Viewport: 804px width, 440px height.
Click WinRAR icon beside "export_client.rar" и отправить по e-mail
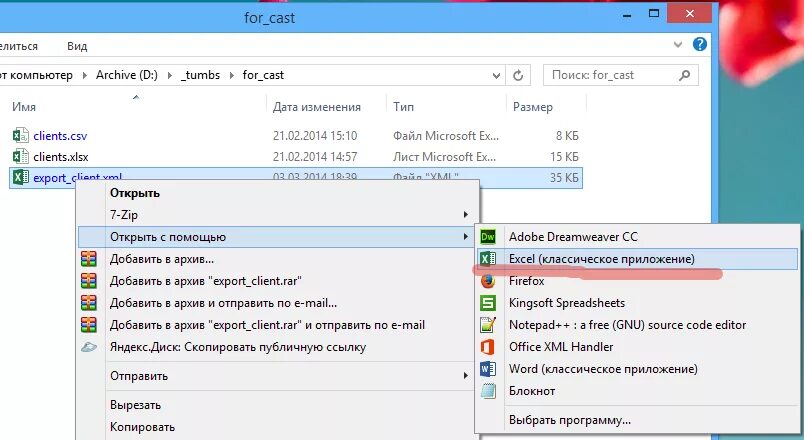pyautogui.click(x=89, y=325)
